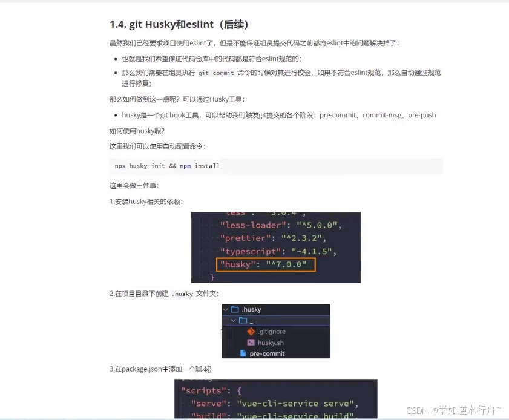Screen dimensions: 509x420
Task: Click the text "这里我们可以使用自动配置命令:"
Action: tap(157, 146)
